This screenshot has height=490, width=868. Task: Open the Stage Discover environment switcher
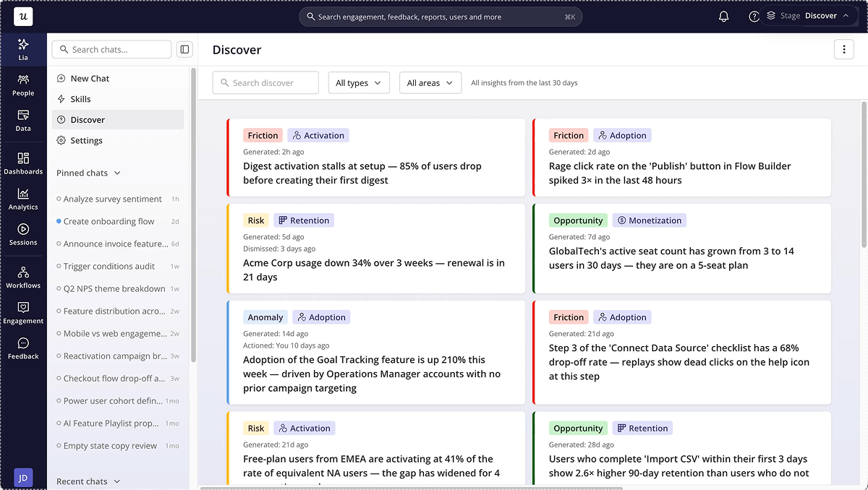(x=809, y=16)
